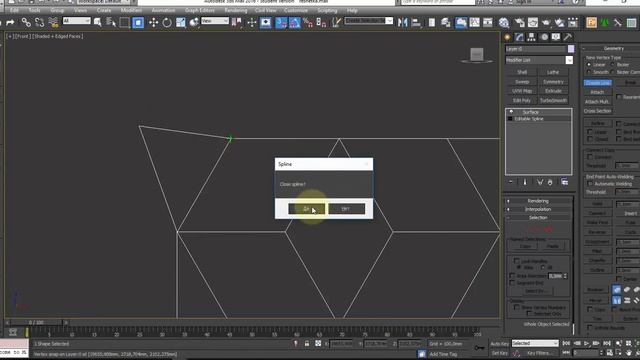Open the reference coordinate View dropdown
The height and width of the screenshot is (360, 640).
215,21
